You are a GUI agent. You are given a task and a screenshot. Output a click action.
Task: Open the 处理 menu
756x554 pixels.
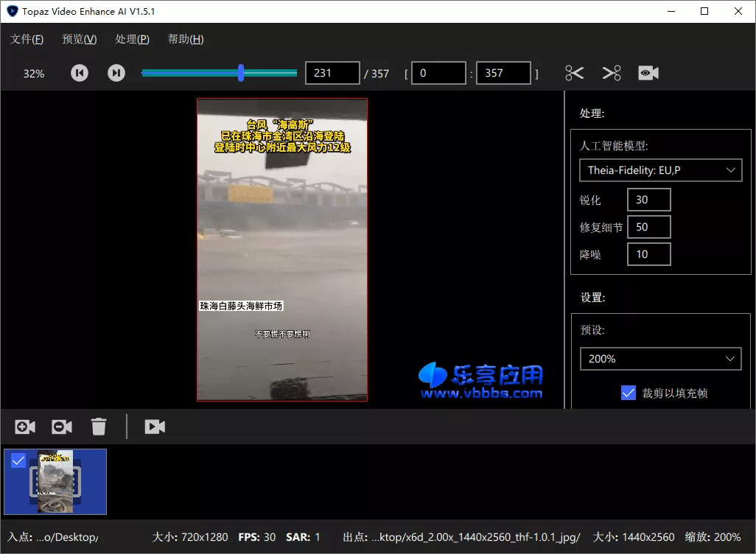[x=132, y=39]
